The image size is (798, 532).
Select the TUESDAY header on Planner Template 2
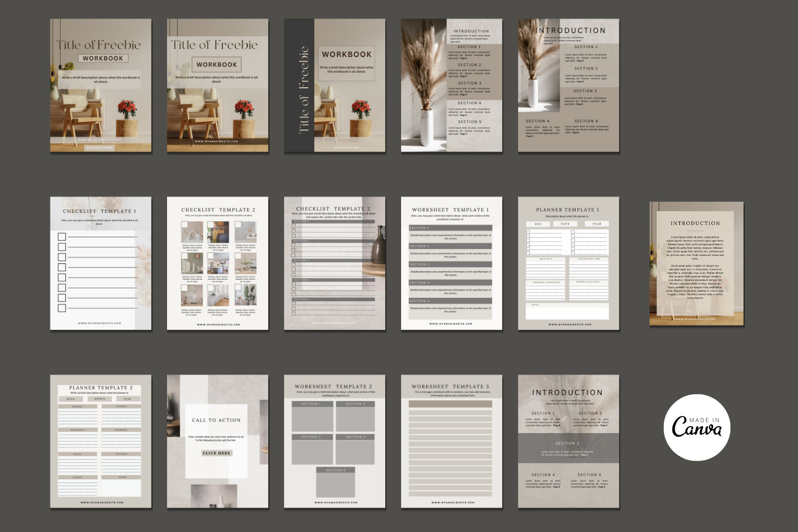(x=121, y=406)
